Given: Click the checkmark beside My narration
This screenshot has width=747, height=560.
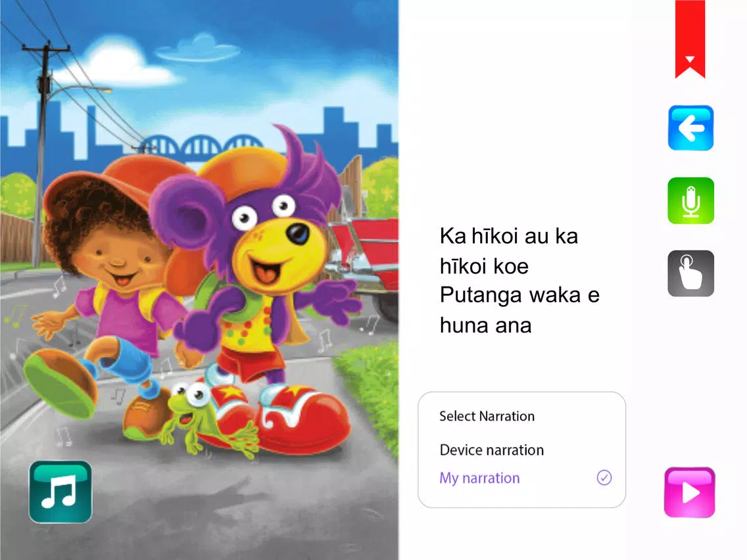Looking at the screenshot, I should click(604, 478).
